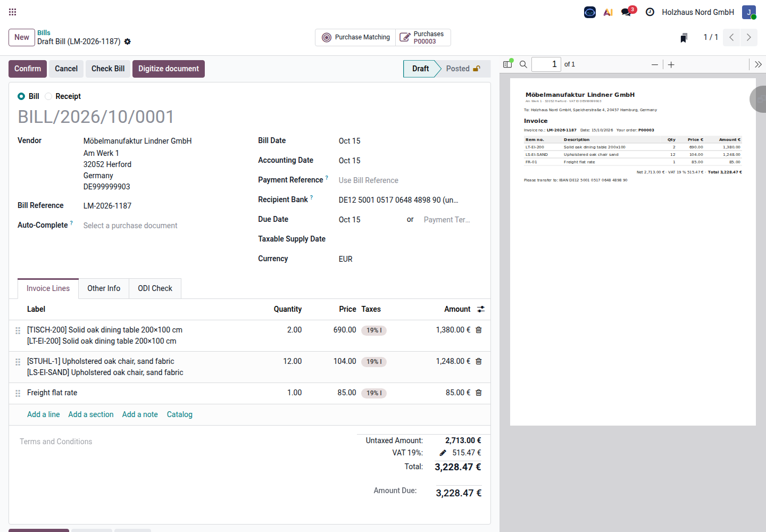Open the gear actions menu beside Draft Bill

128,41
